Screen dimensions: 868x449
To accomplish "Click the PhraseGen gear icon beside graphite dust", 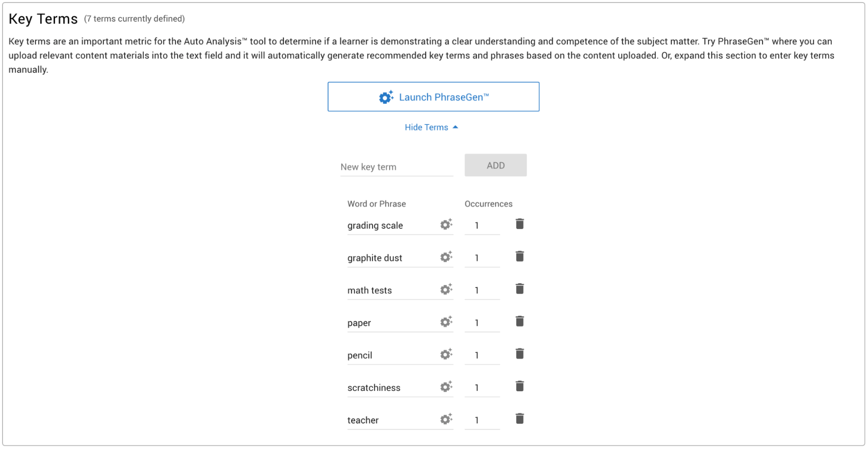I will click(x=446, y=257).
